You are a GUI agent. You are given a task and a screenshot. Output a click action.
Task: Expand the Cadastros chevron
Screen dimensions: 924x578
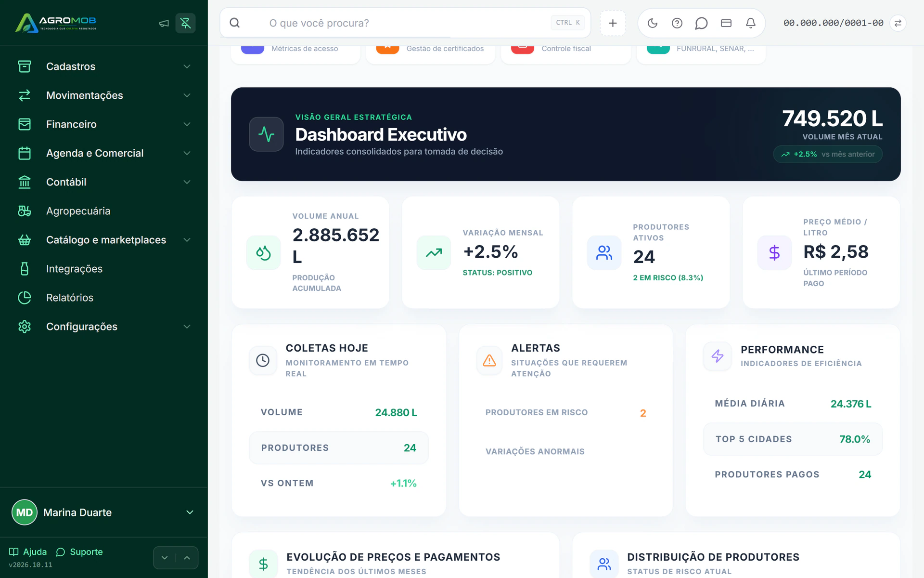click(187, 66)
